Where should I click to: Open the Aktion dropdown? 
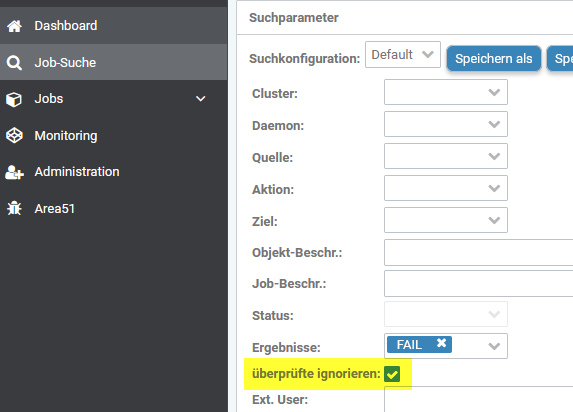click(446, 188)
